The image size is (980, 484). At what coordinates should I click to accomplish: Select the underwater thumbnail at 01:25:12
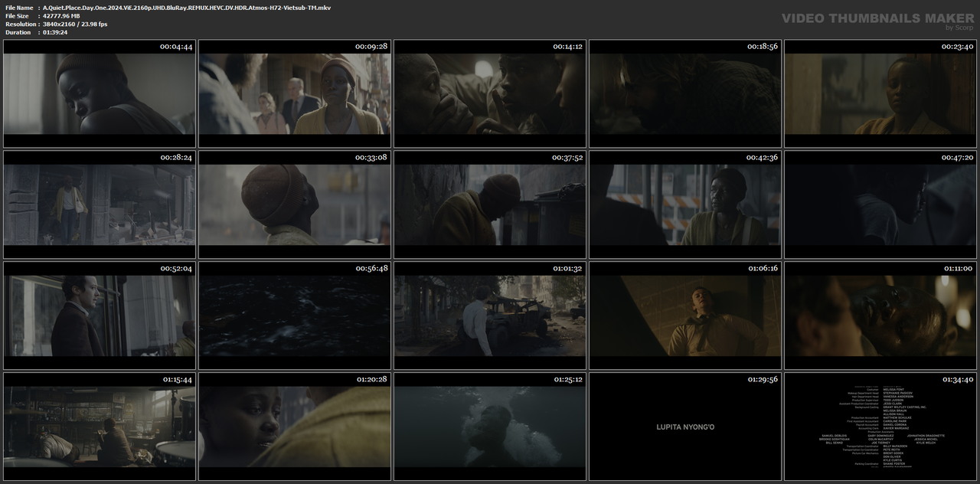click(x=490, y=427)
